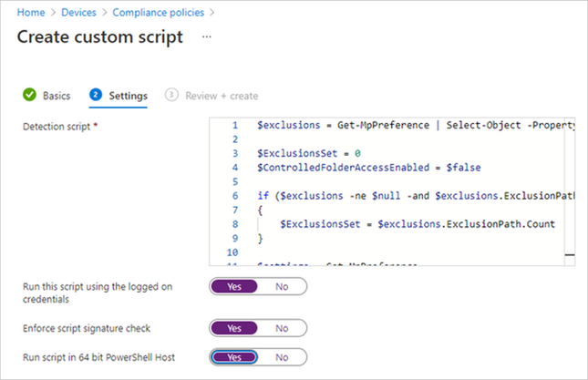This screenshot has height=380, width=588.
Task: Select Yes for 64 bit PowerShell Host
Action: pos(234,356)
